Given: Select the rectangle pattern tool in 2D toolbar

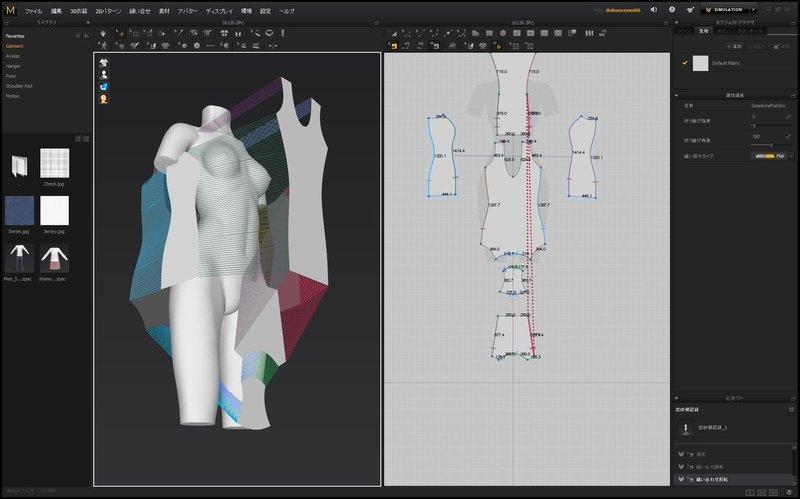Looking at the screenshot, I should 489,33.
